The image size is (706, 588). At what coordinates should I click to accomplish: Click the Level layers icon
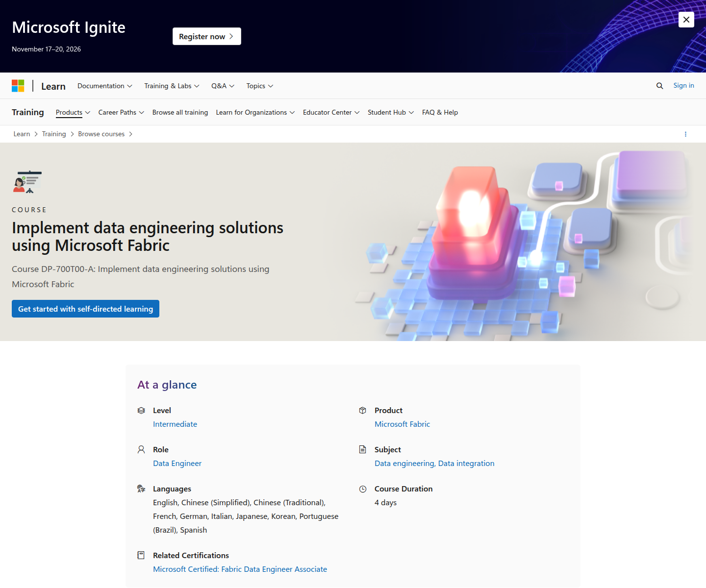pos(141,411)
